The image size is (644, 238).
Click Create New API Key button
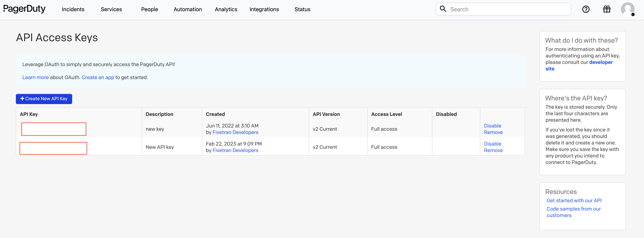click(44, 99)
